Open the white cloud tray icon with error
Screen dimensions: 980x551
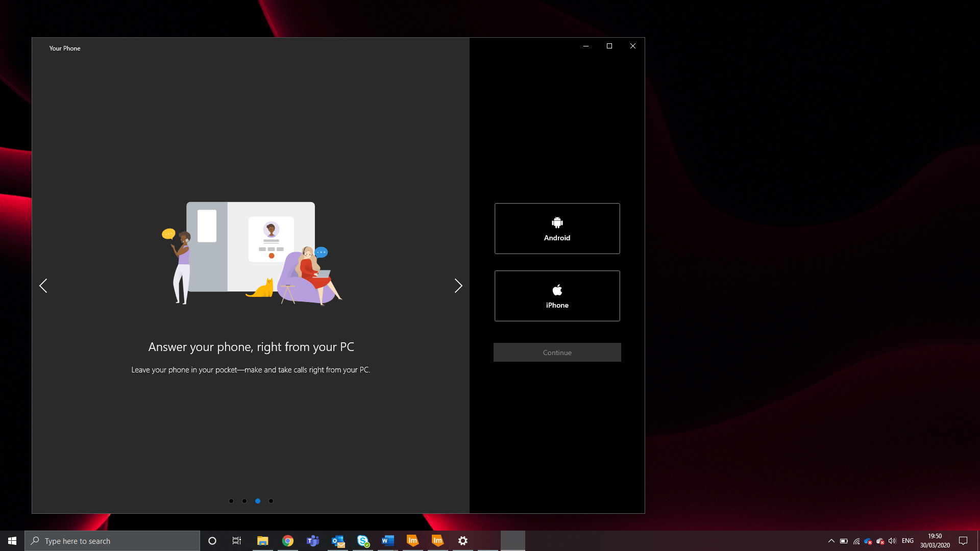[x=880, y=541]
